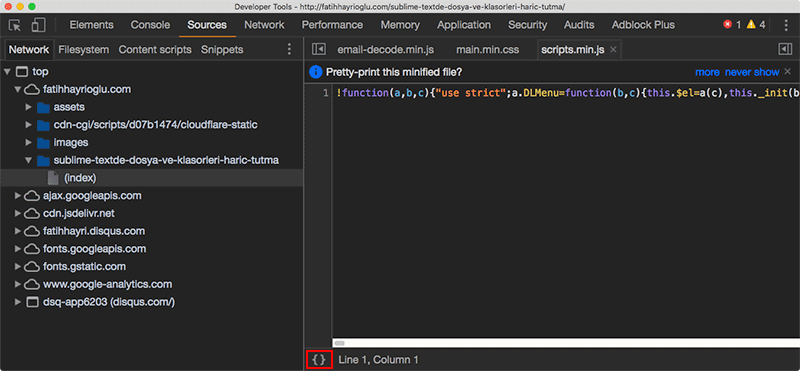Expand the cdn.jsdelivr.net node
800x371 pixels.
(x=18, y=213)
